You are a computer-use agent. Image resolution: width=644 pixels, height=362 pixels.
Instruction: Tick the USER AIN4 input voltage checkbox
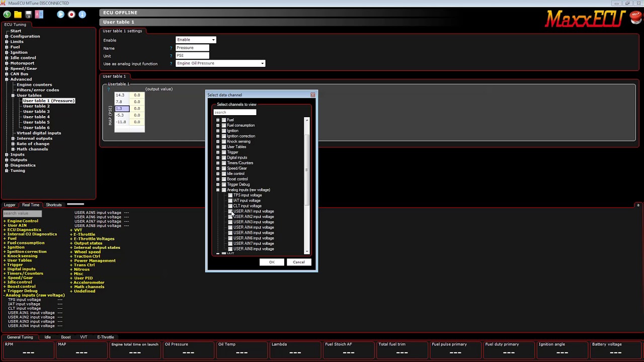point(230,228)
